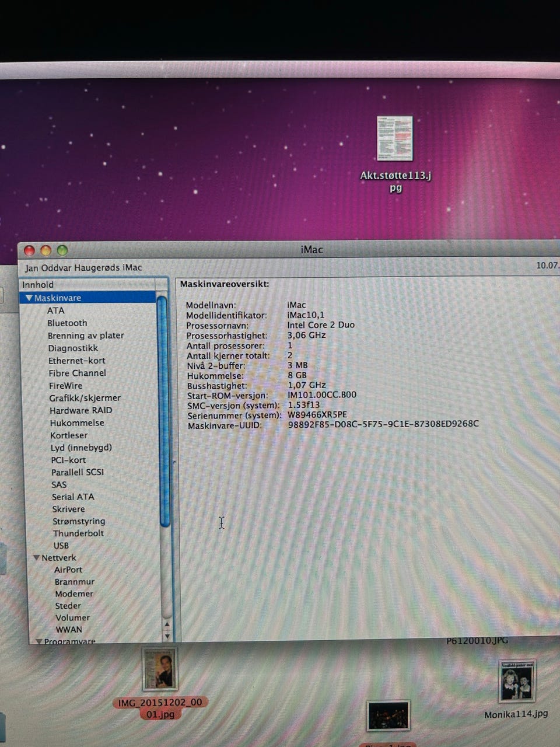
Task: Click the SMC-versjon value 1.53f13
Action: point(304,404)
